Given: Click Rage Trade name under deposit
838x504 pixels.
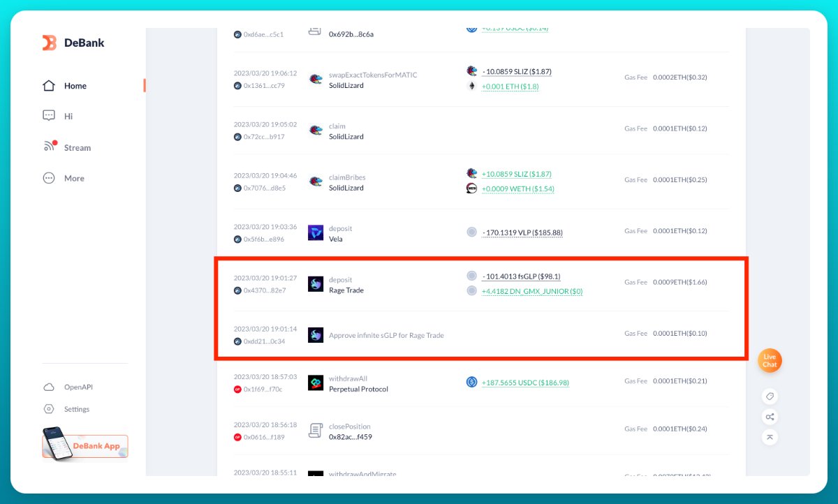Looking at the screenshot, I should [x=346, y=290].
